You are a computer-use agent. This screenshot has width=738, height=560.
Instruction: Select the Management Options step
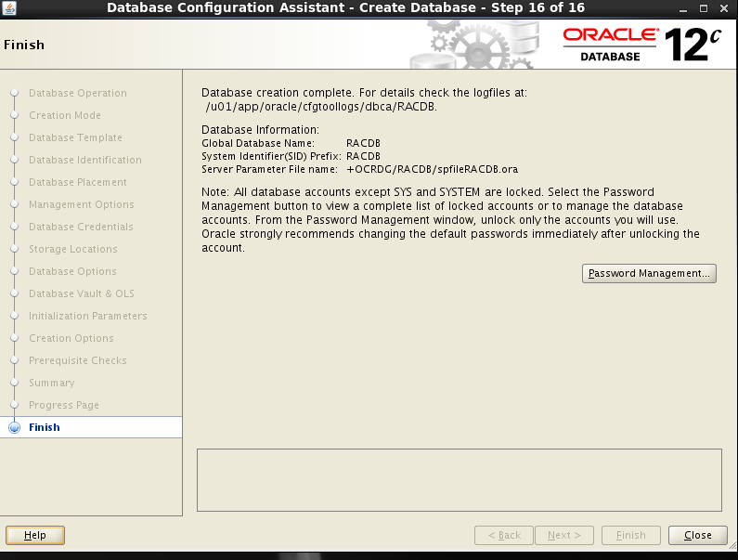coord(82,204)
